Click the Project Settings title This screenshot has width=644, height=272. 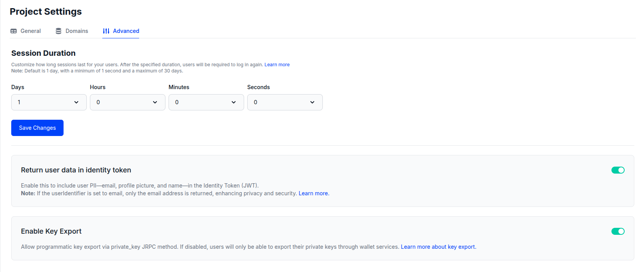tap(46, 12)
